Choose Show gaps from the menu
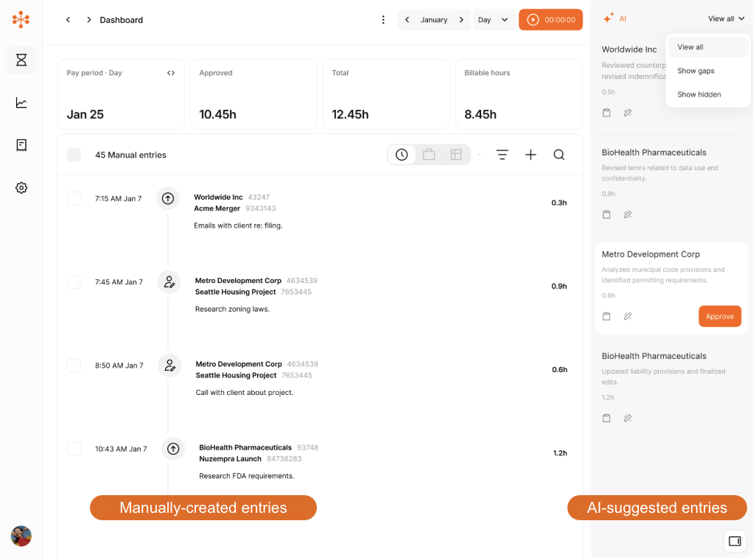The image size is (756, 560). pyautogui.click(x=696, y=71)
